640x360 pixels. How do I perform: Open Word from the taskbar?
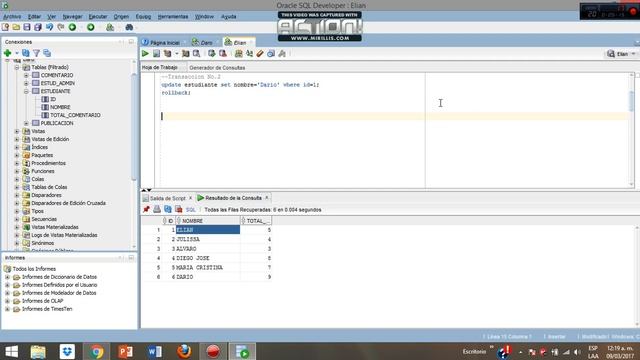click(x=155, y=351)
